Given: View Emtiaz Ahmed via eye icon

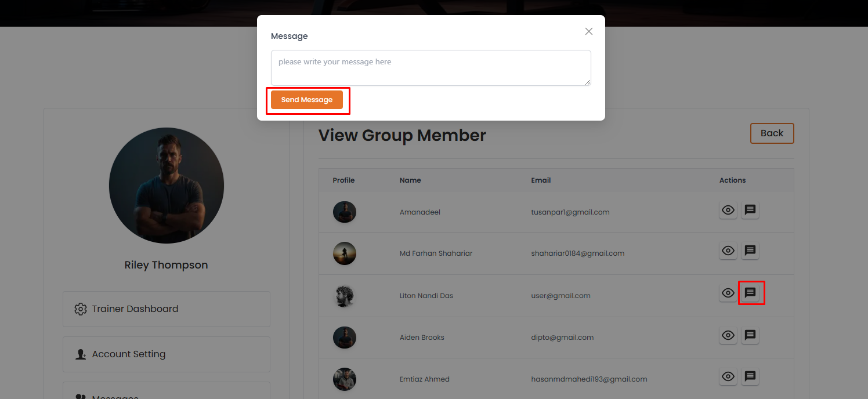Looking at the screenshot, I should tap(728, 376).
